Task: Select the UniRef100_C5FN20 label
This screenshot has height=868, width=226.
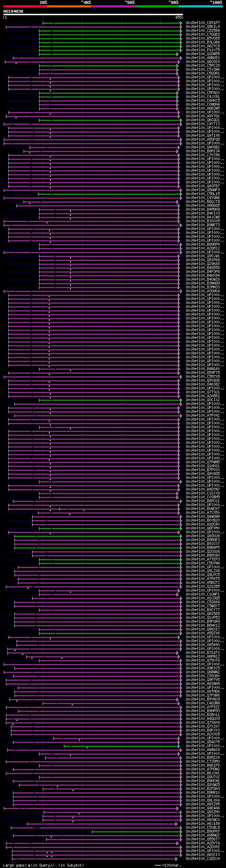Action: [x=203, y=93]
